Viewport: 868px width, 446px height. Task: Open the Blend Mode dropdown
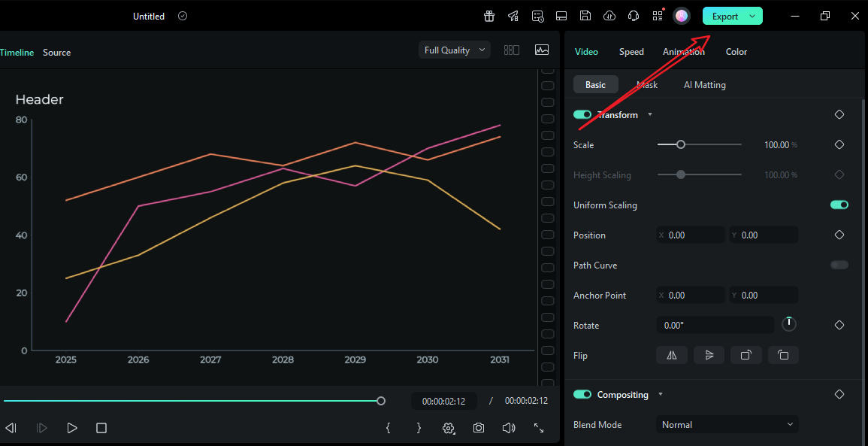coord(726,424)
